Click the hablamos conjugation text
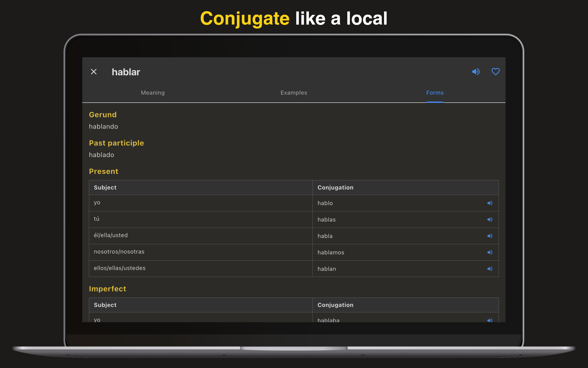 pos(331,252)
